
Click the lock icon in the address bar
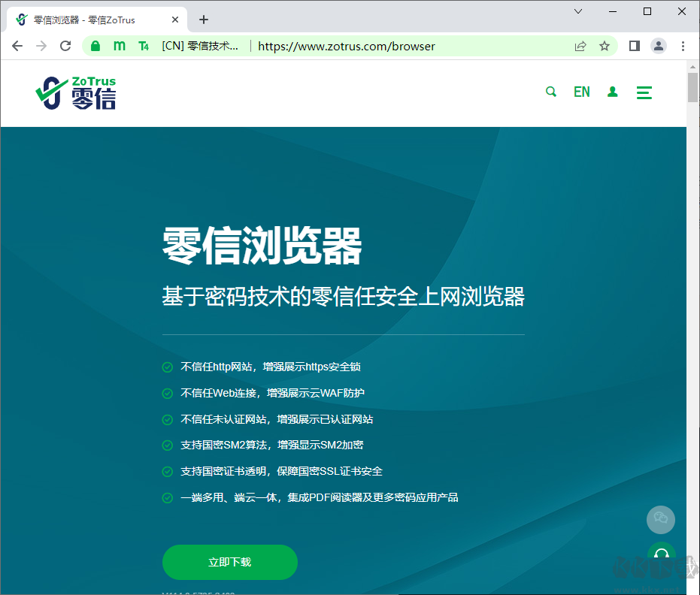pyautogui.click(x=95, y=46)
